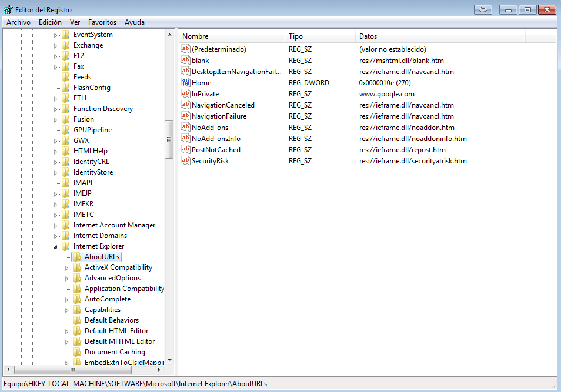
Task: Click the string icon for NoAdd-onsInfo
Action: coord(185,138)
